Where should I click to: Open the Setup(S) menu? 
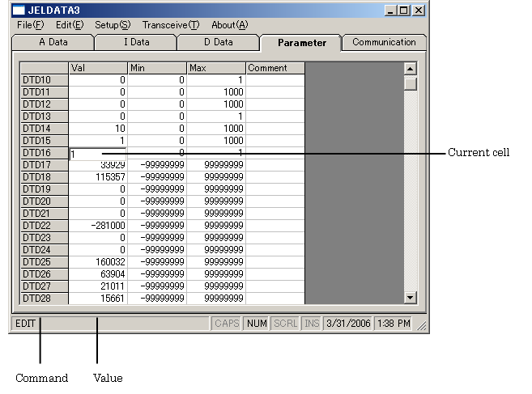pos(112,25)
